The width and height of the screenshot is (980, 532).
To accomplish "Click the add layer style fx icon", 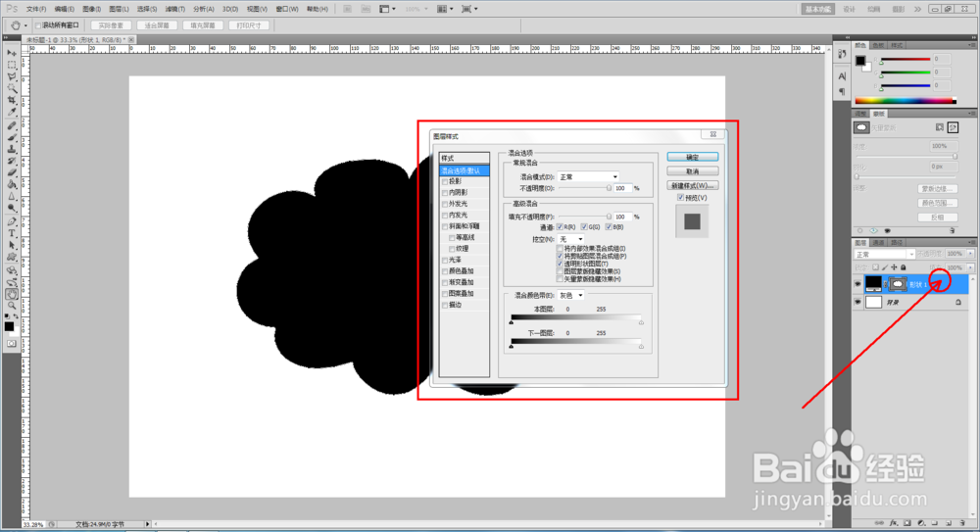I will [894, 523].
